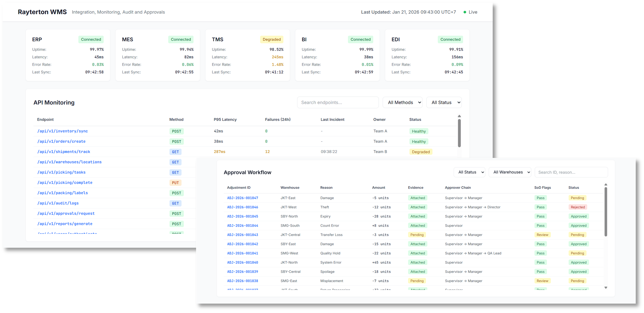Screen dimensions: 644x313
Task: Open the /api/v1/orders/create endpoint link
Action: [x=61, y=141]
